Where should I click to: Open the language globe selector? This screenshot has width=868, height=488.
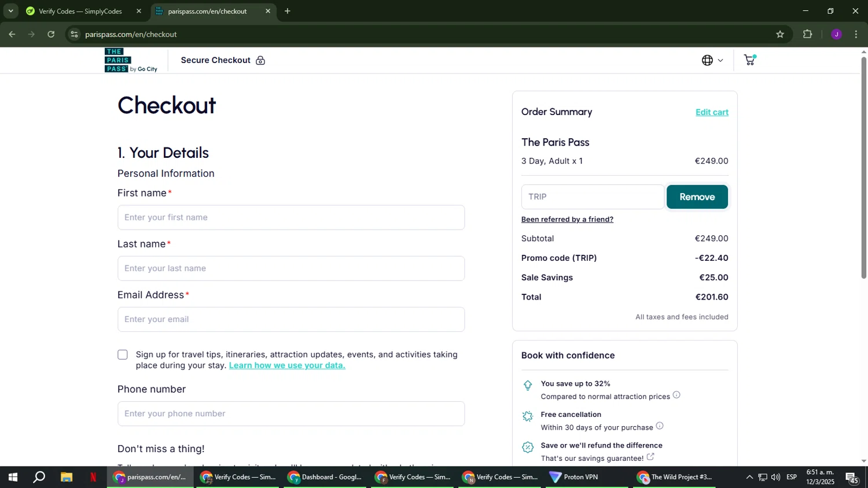click(x=712, y=60)
